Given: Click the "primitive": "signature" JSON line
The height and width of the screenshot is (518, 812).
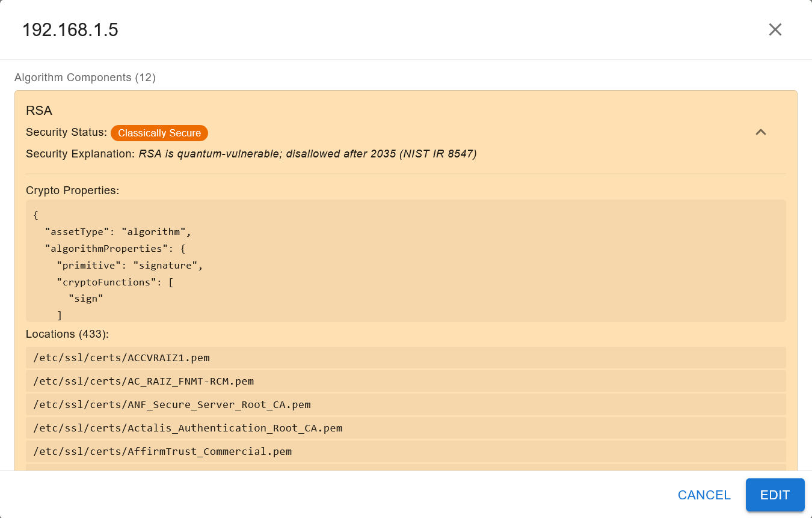Looking at the screenshot, I should (x=130, y=265).
